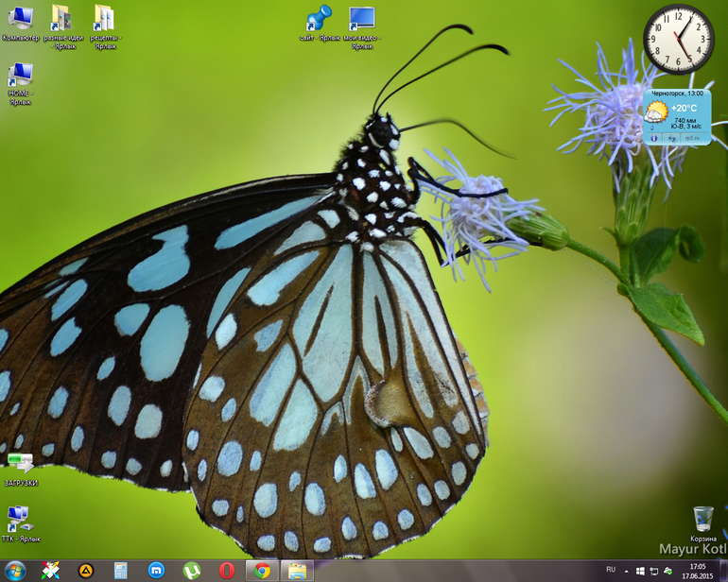Open the 'мои видео' shortcut
Image resolution: width=728 pixels, height=582 pixels.
[360, 19]
